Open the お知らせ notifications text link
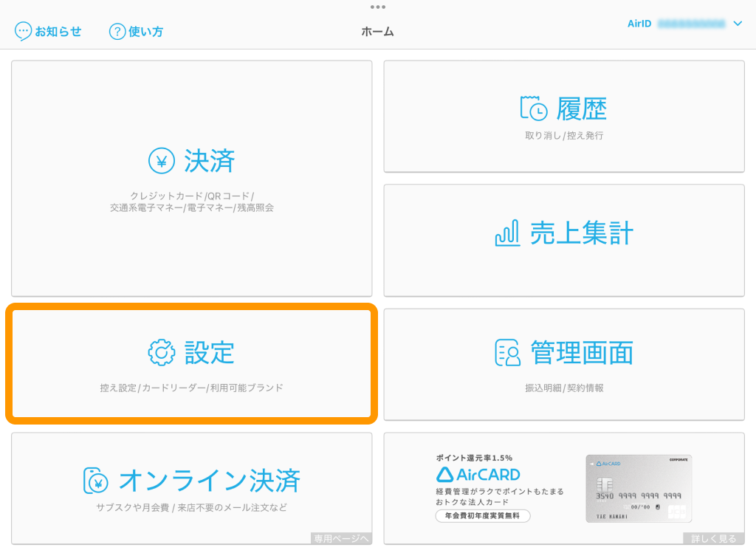The width and height of the screenshot is (756, 553). (58, 32)
